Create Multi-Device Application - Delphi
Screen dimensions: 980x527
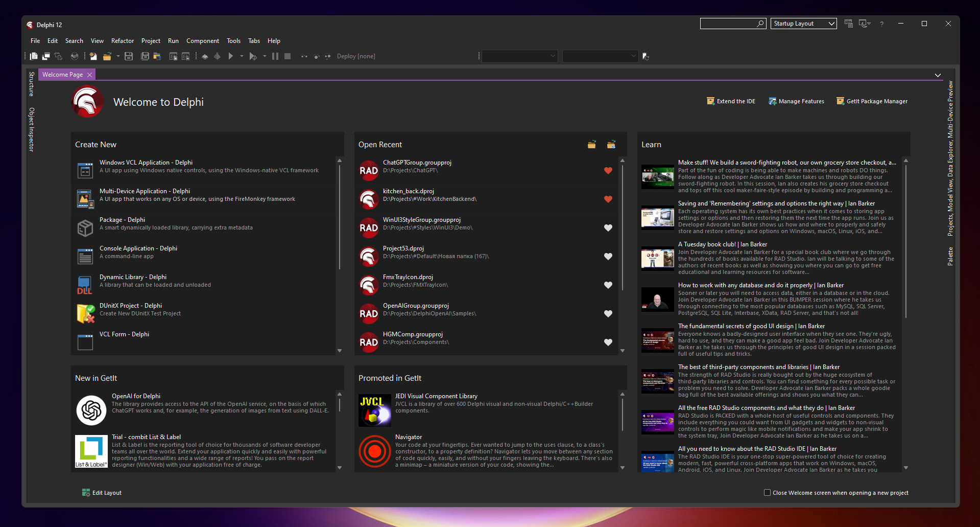coord(204,199)
